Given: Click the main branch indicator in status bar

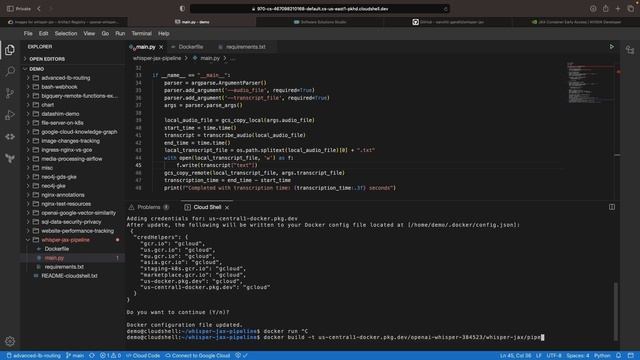Looking at the screenshot, I should (75, 356).
